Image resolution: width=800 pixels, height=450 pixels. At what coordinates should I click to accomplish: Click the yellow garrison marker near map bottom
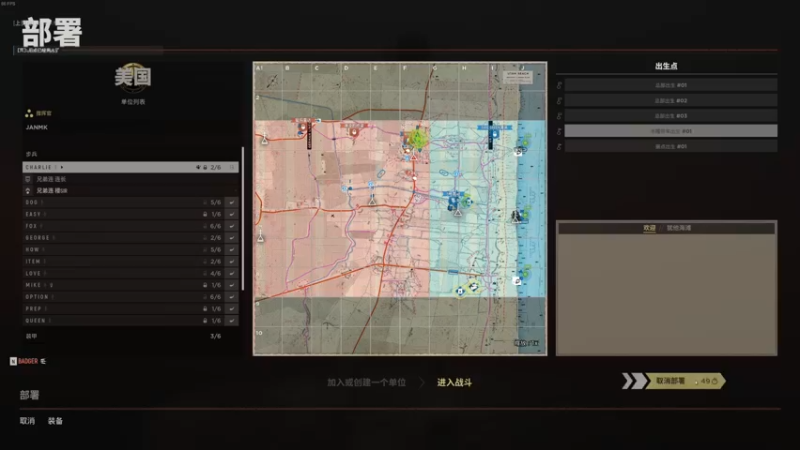click(460, 291)
